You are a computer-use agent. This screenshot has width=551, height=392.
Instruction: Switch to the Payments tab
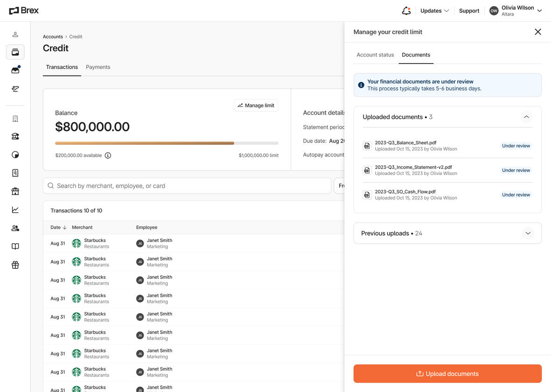pos(98,67)
